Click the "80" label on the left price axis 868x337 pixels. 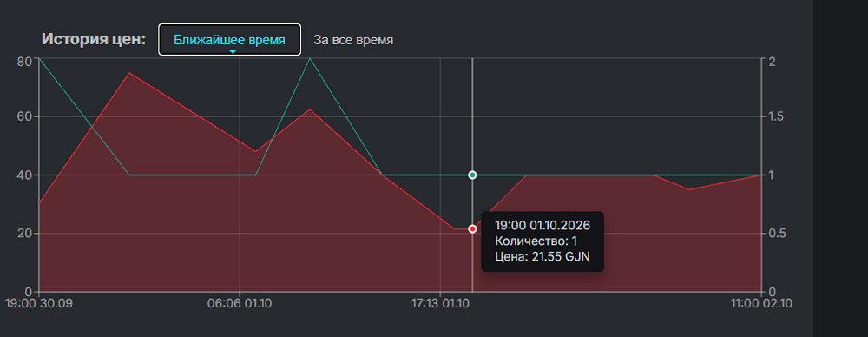pyautogui.click(x=24, y=61)
